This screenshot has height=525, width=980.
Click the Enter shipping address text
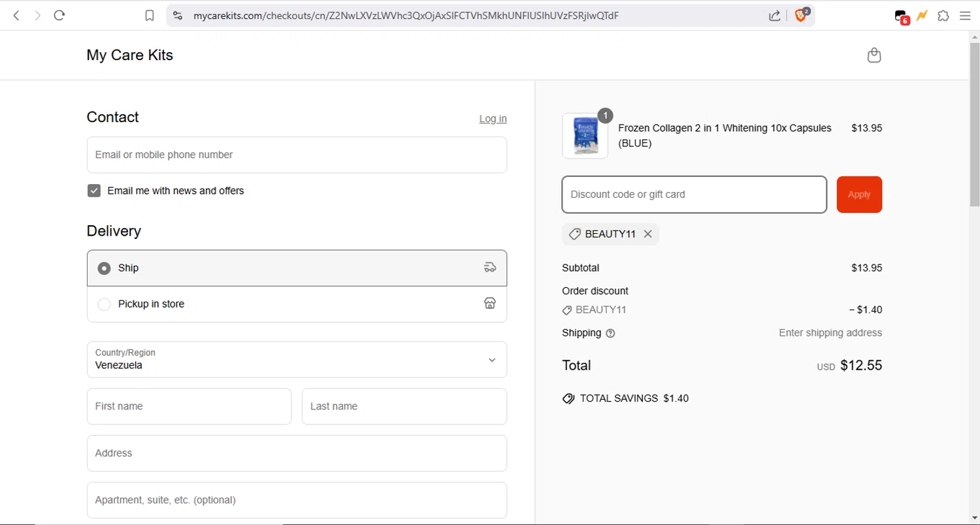click(x=830, y=333)
